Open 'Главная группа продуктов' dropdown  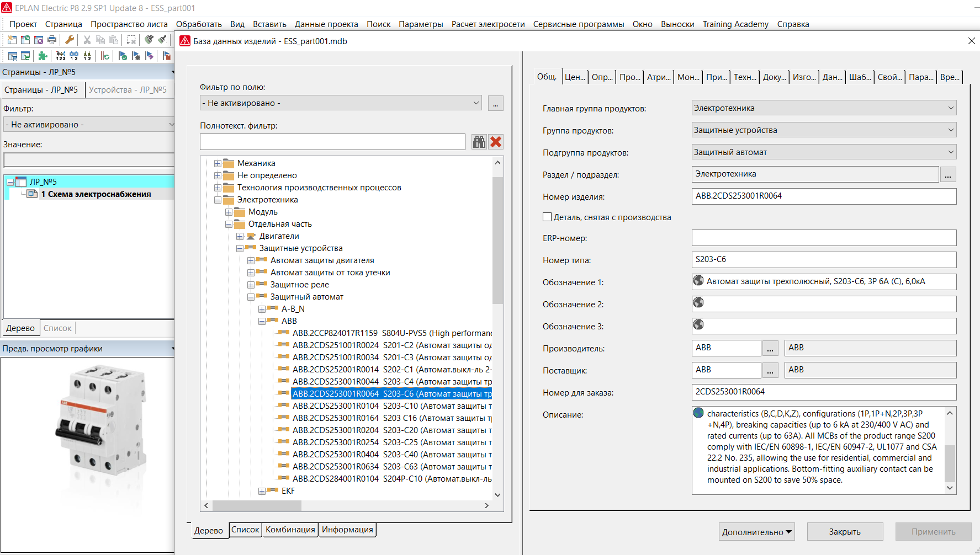(824, 108)
